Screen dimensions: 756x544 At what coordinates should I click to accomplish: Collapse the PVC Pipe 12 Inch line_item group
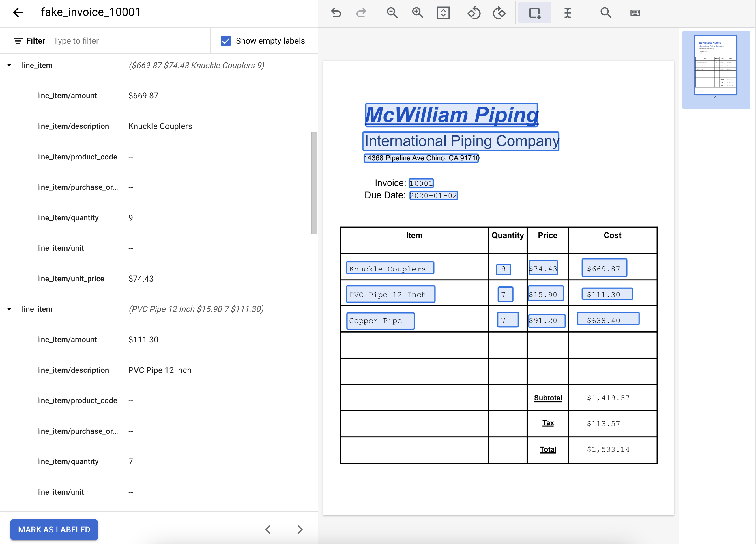pos(9,309)
